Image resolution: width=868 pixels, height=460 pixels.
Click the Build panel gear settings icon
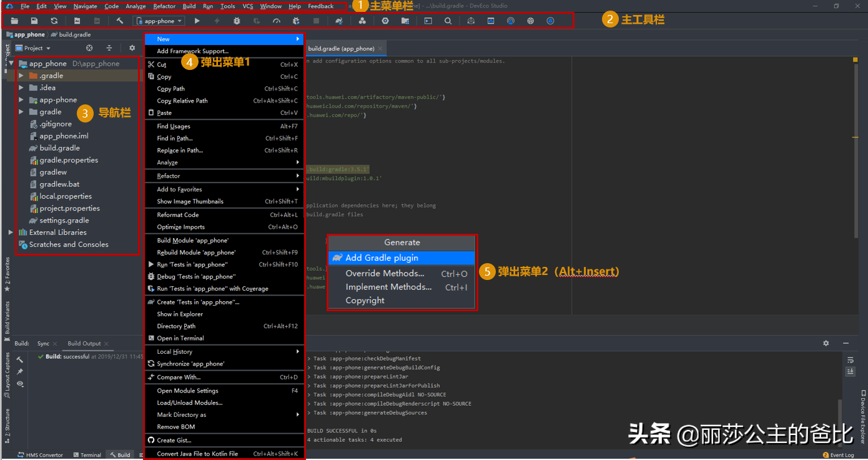(x=826, y=343)
